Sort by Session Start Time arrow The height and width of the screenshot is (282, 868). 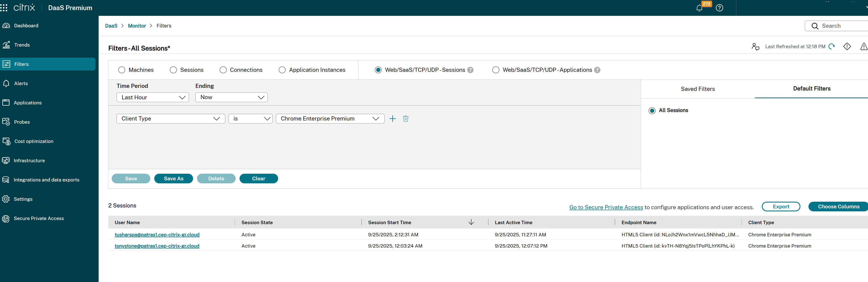471,222
